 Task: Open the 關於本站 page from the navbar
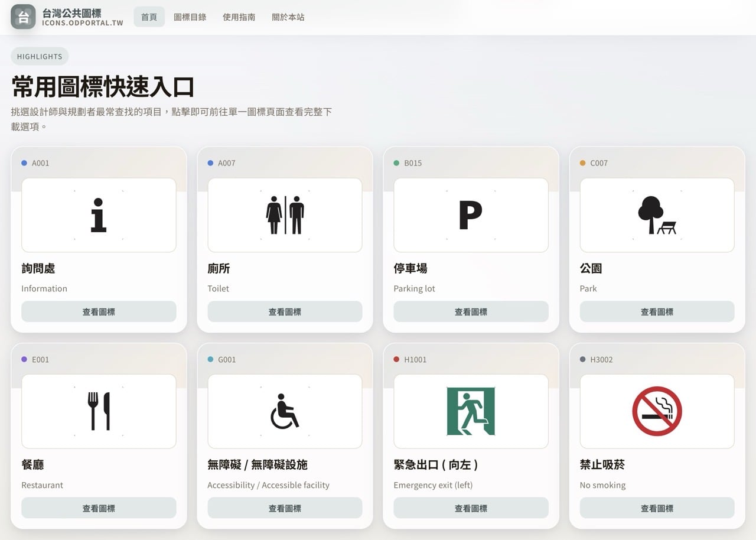coord(288,17)
